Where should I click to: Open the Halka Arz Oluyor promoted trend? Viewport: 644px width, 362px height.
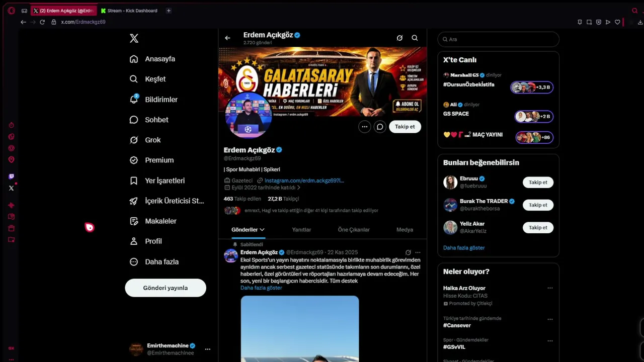(x=464, y=288)
